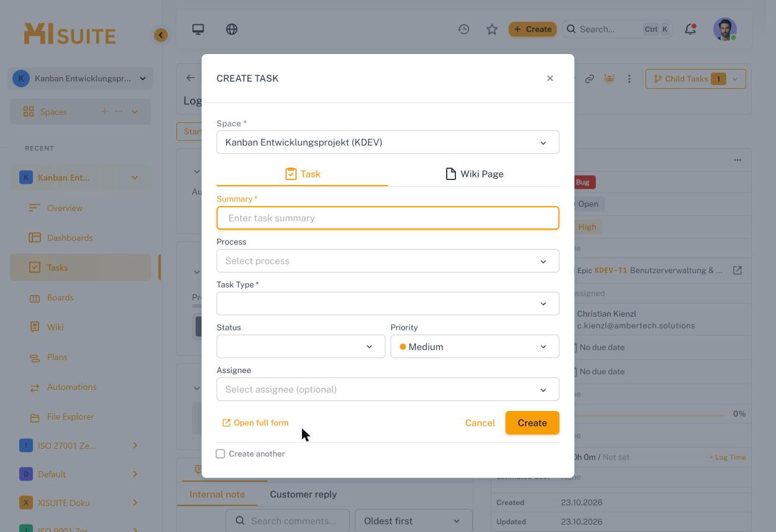Screen dimensions: 776x532
Task: Click the top Search field
Action: click(x=618, y=29)
